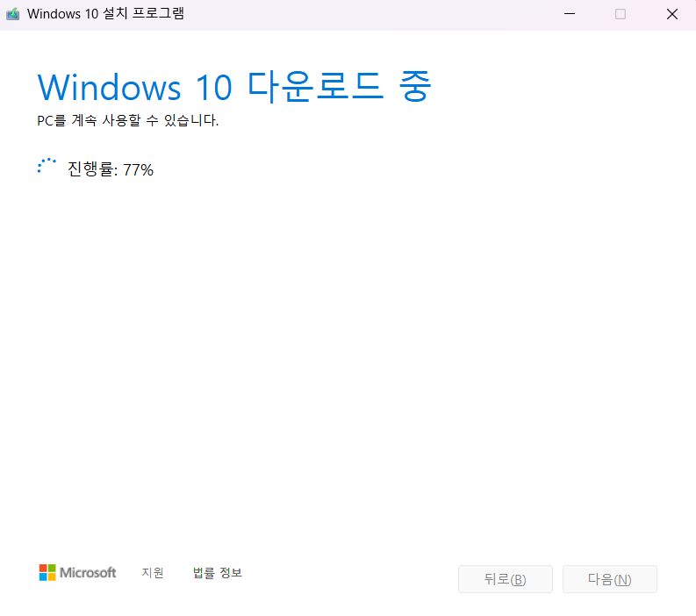Screen dimensions: 696x616
Task: Open the 법률 정보 legal link
Action: coord(218,572)
